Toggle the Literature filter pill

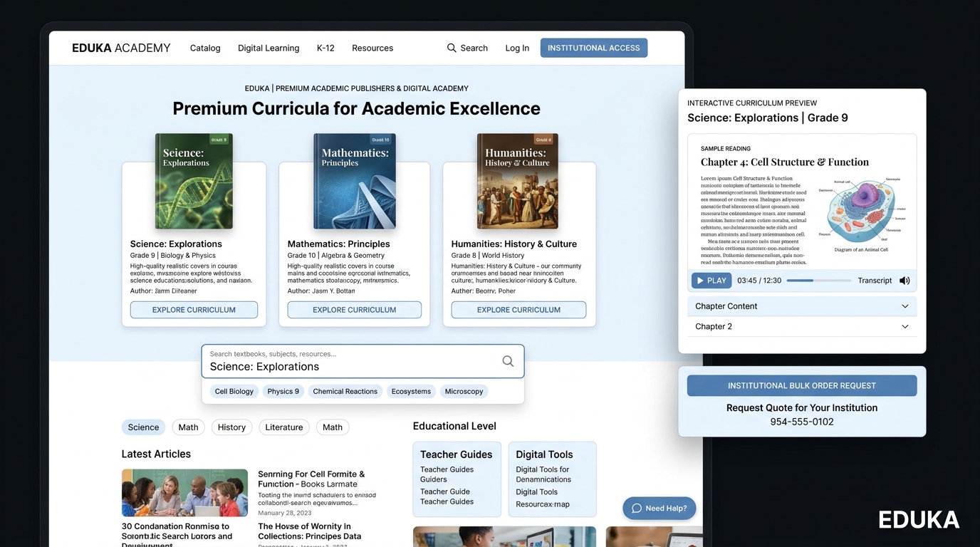click(284, 427)
